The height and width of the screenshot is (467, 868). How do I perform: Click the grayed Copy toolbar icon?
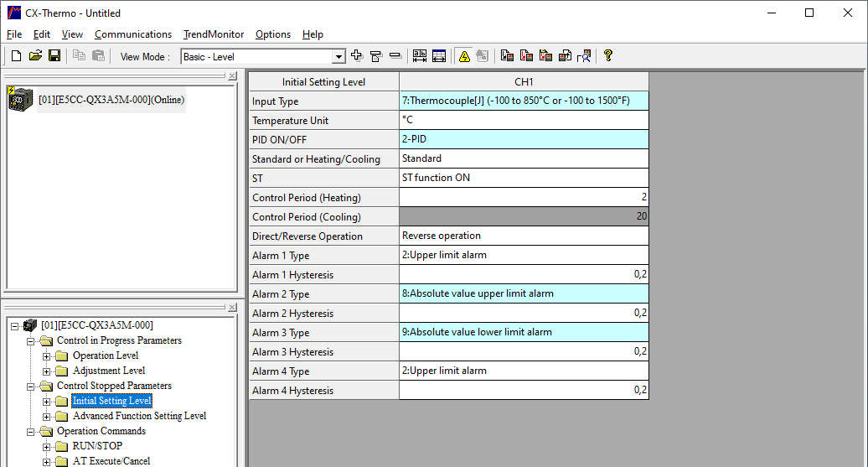point(79,56)
